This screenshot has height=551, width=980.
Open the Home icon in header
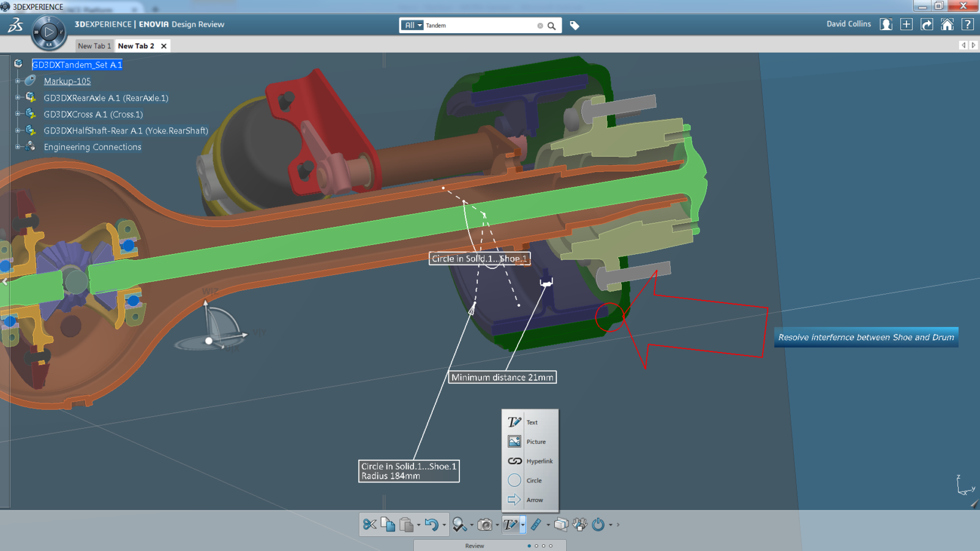947,24
